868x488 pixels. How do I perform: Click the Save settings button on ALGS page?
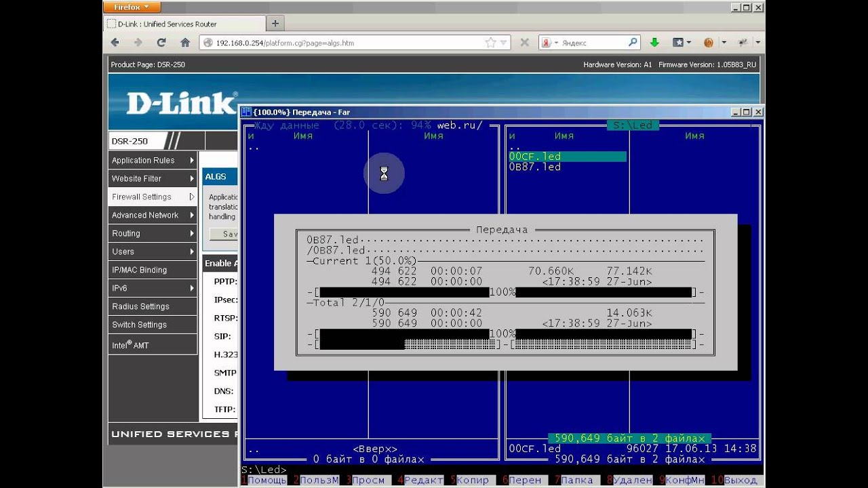[x=224, y=234]
